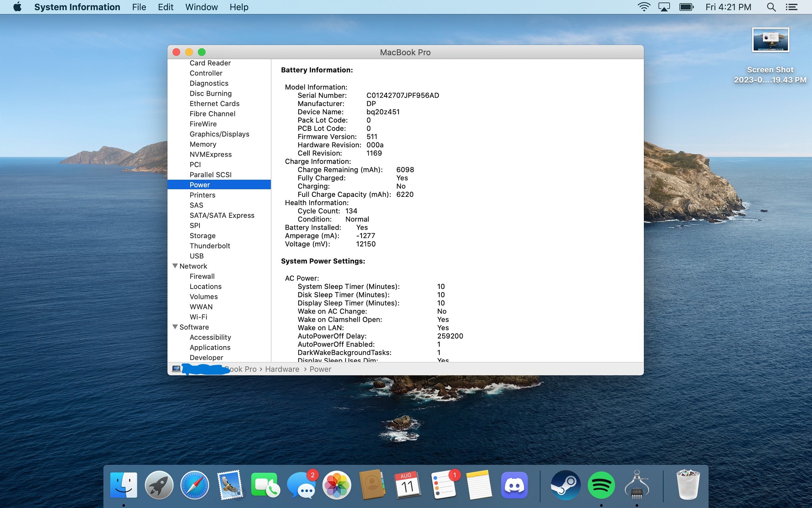The height and width of the screenshot is (508, 812).
Task: Select Locations under Network
Action: pyautogui.click(x=205, y=287)
